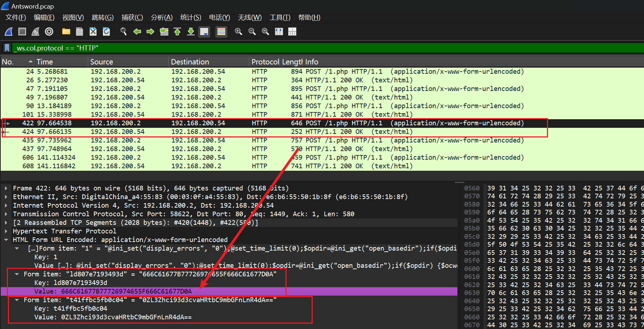Toggle packet list colorization
Viewport: 644px width, 329px height.
(221, 32)
